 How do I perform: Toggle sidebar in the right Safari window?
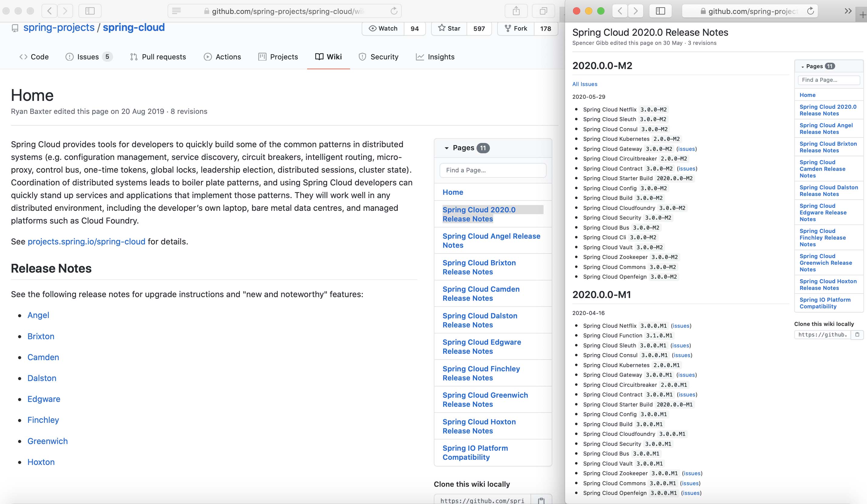[660, 11]
